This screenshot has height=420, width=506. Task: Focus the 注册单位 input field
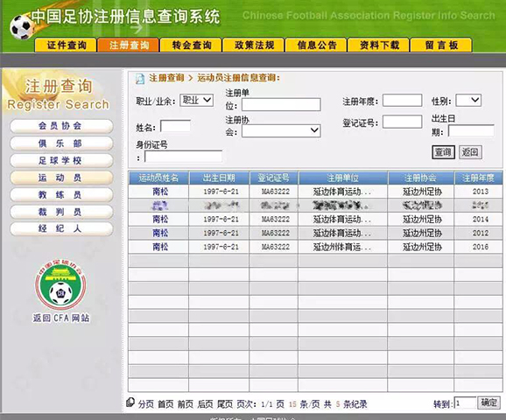[281, 104]
